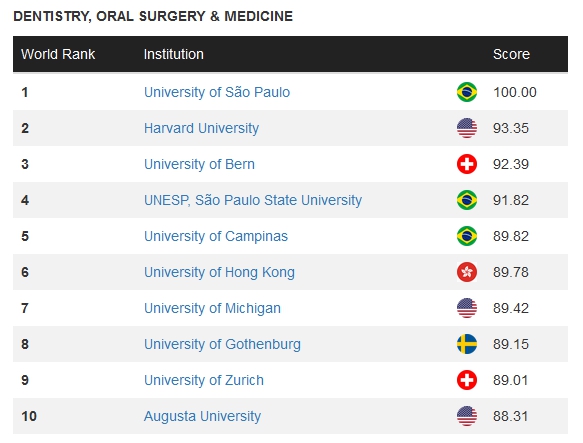583x443 pixels.
Task: Click Brazil flag beside University of São Paulo
Action: click(x=467, y=92)
